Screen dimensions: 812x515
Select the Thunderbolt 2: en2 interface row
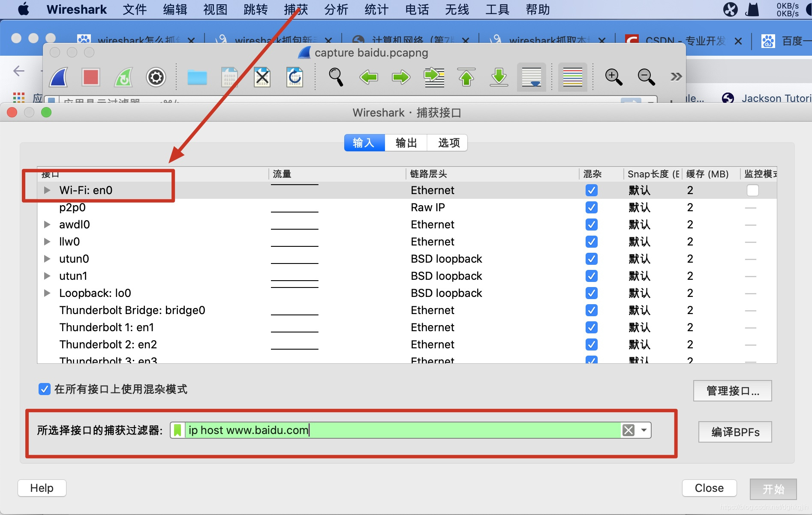click(407, 344)
